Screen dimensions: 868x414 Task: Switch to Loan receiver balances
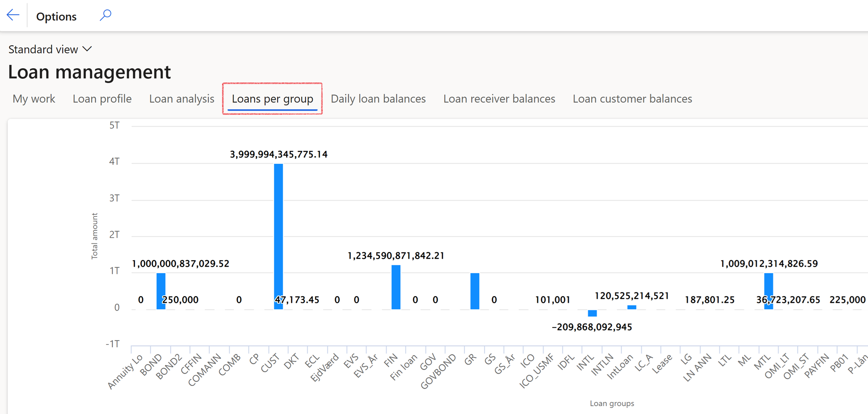(499, 98)
